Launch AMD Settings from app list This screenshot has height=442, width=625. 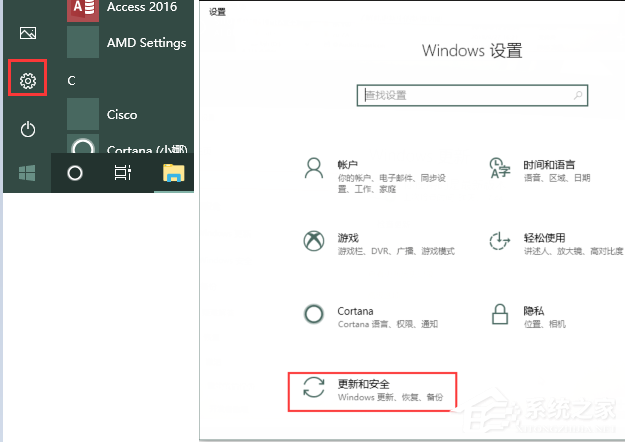(x=127, y=42)
